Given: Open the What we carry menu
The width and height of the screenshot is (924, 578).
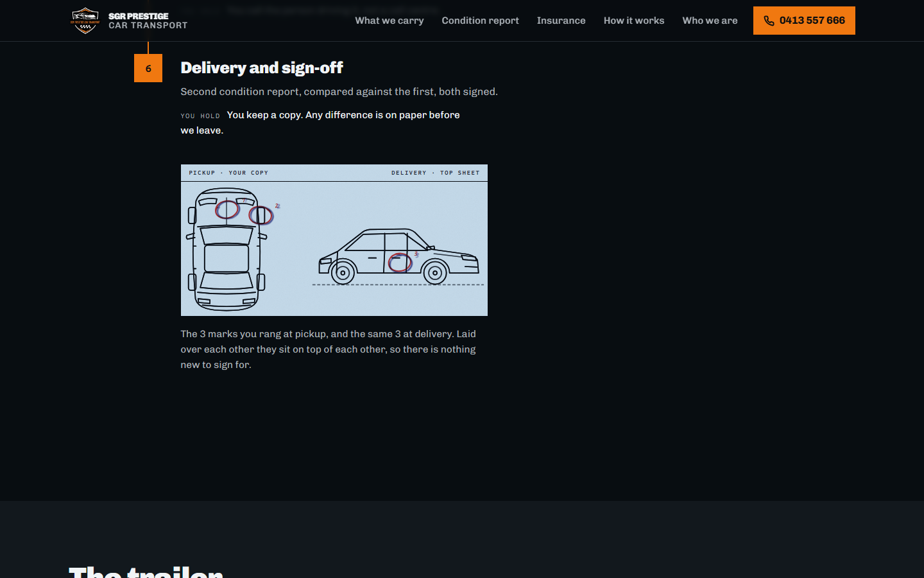Looking at the screenshot, I should [389, 21].
